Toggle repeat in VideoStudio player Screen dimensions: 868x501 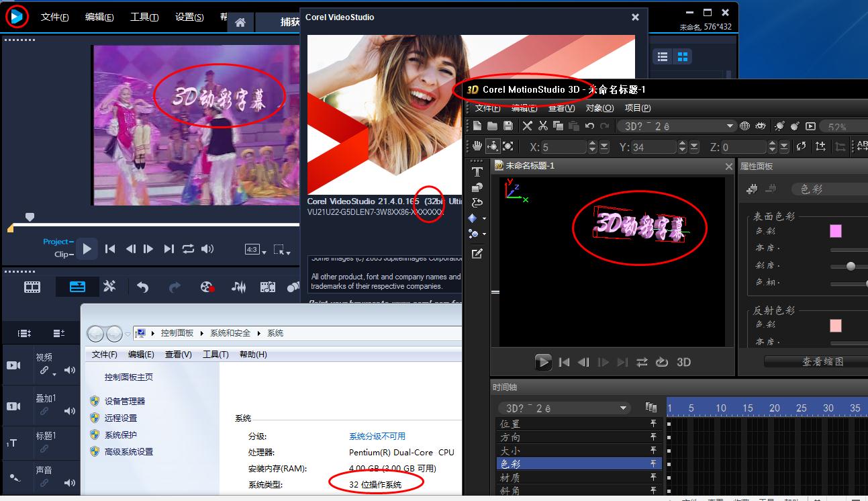[x=188, y=248]
